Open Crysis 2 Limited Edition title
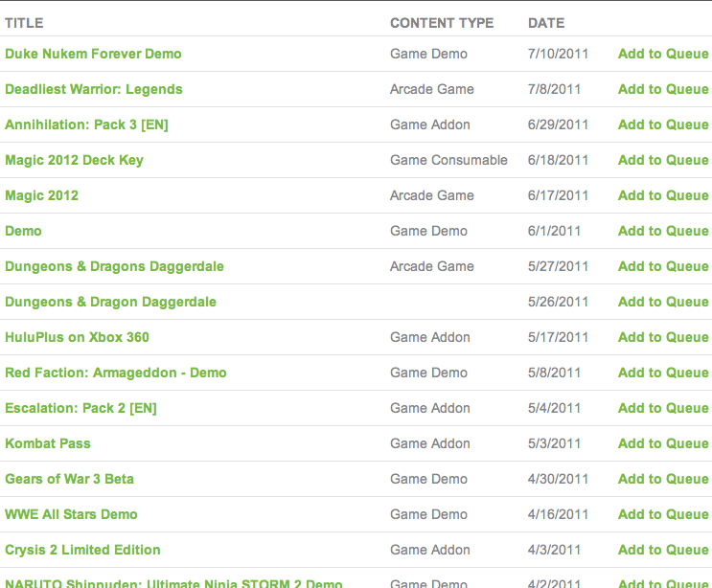 pos(82,550)
